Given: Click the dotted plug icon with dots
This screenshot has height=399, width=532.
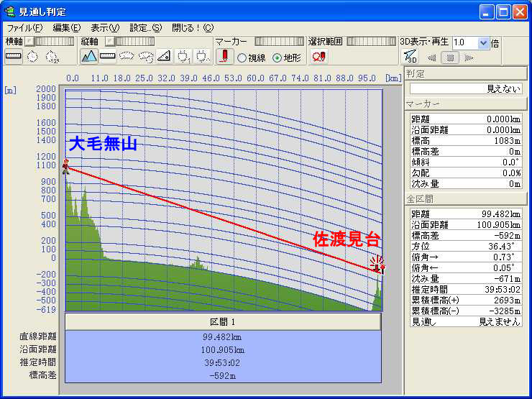Looking at the screenshot, I should pyautogui.click(x=202, y=56).
